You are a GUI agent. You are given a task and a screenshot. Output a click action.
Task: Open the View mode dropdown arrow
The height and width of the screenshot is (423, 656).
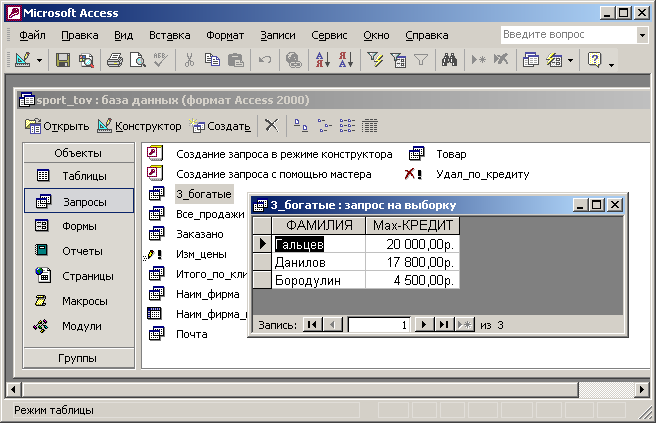pyautogui.click(x=39, y=61)
